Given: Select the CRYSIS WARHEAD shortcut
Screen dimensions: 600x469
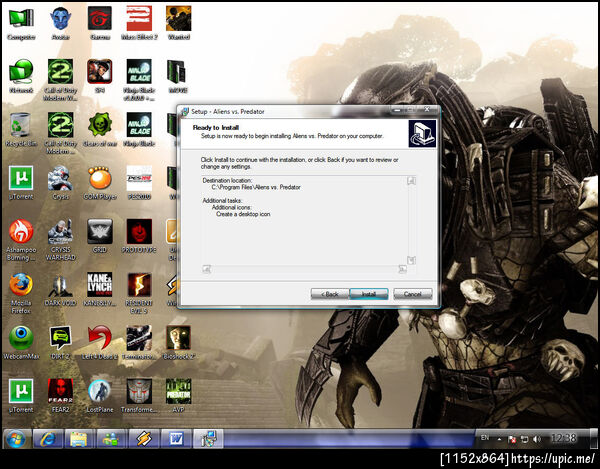Looking at the screenshot, I should (x=60, y=240).
